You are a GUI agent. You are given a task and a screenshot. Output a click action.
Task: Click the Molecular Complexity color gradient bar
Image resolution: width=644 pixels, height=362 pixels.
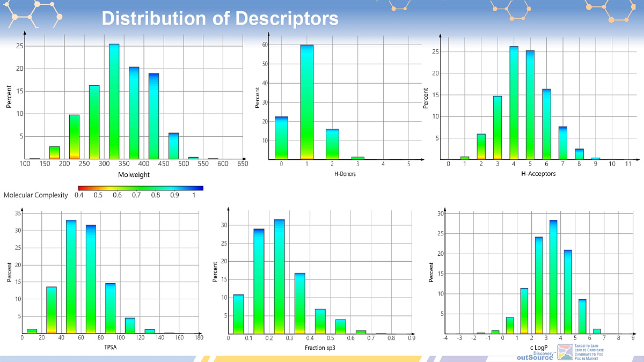tap(140, 188)
